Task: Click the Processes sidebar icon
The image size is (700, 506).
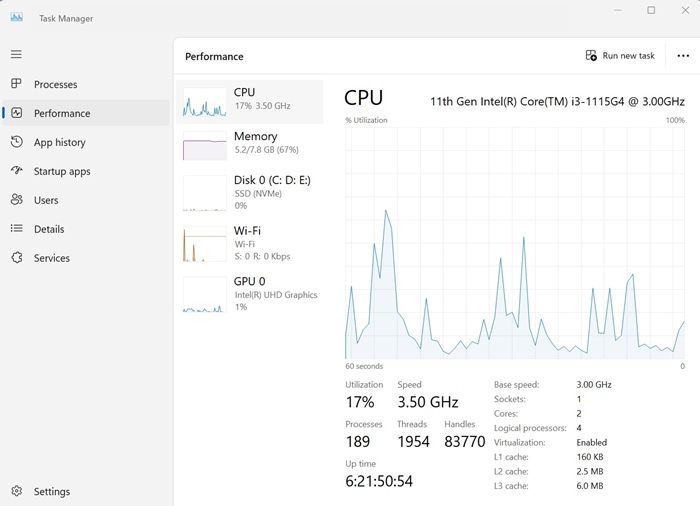Action: pyautogui.click(x=17, y=84)
